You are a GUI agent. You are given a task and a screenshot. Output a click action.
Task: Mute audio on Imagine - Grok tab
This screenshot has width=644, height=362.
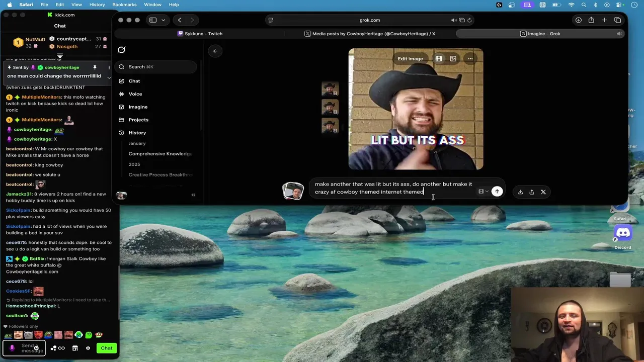619,34
